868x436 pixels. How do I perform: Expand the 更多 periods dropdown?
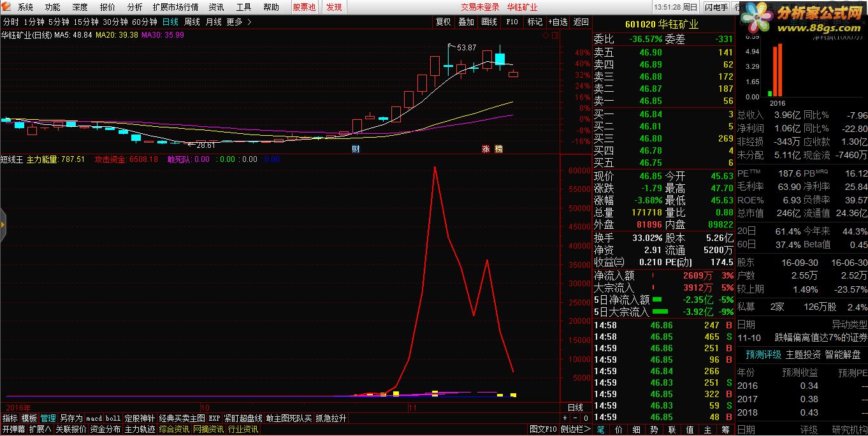pos(239,22)
